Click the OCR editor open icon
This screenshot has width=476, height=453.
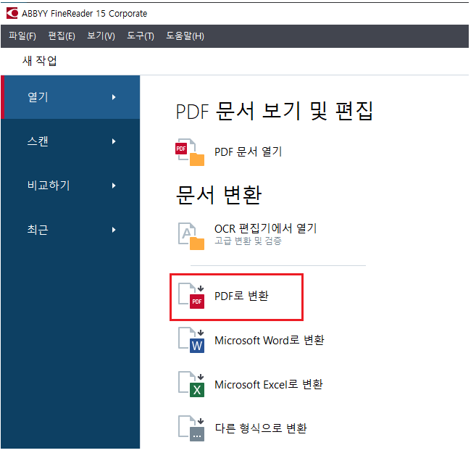pyautogui.click(x=191, y=236)
